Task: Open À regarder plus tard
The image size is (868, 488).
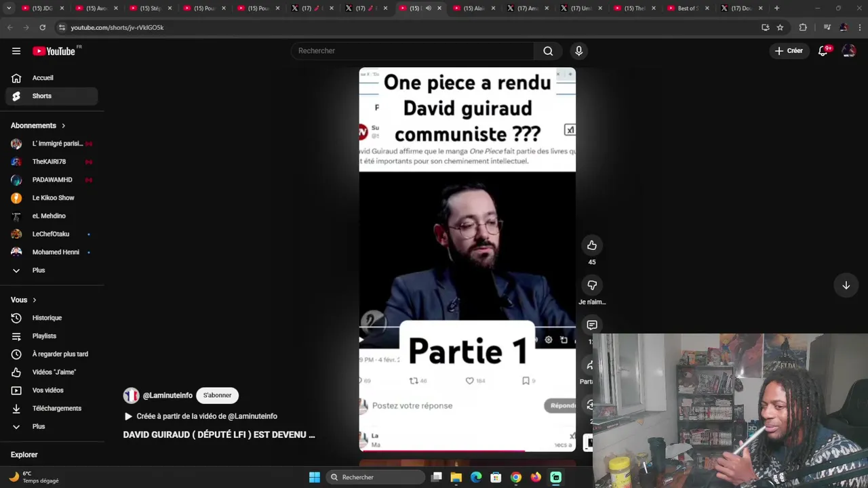Action: [52, 354]
